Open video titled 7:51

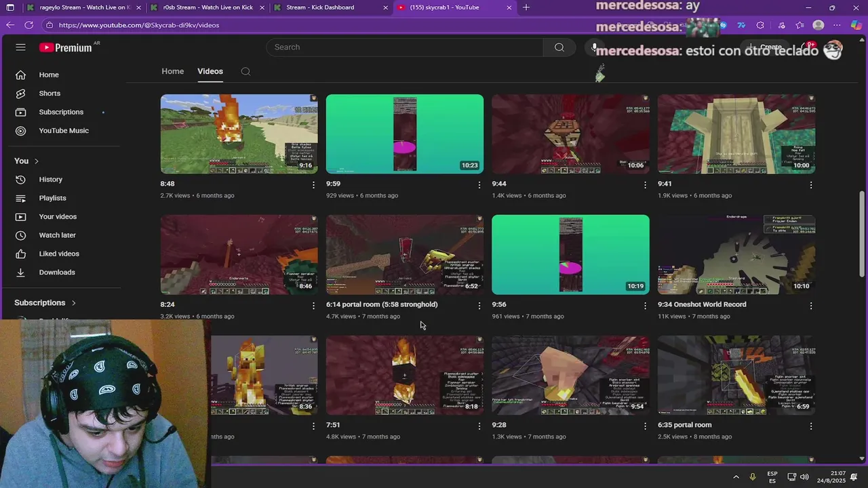[x=333, y=425]
